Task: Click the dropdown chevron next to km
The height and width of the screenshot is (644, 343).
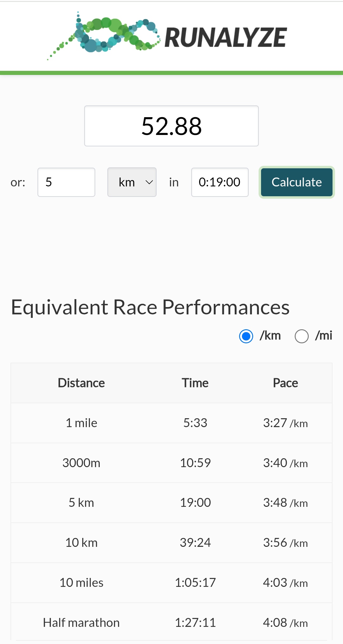Action: 149,182
